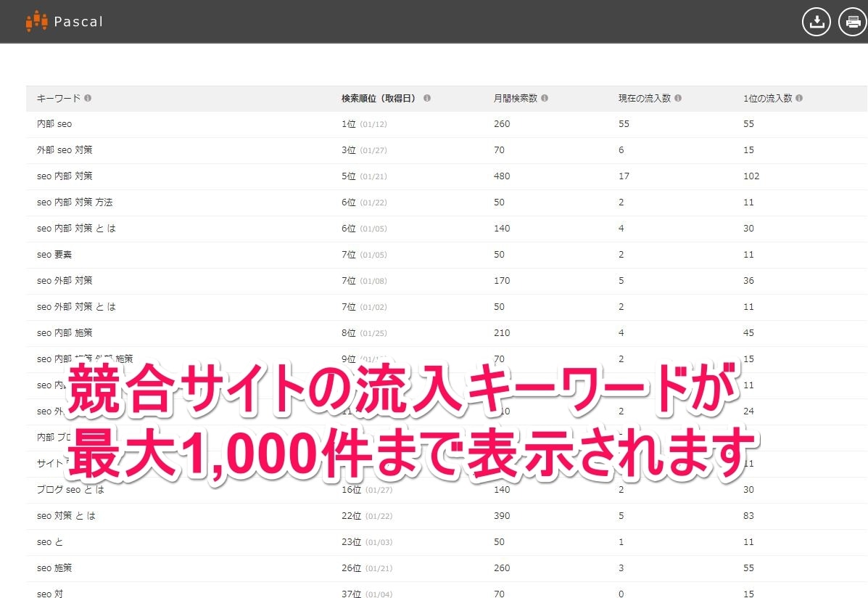
Task: Click rank cell 5位 (01/21)
Action: (x=364, y=176)
